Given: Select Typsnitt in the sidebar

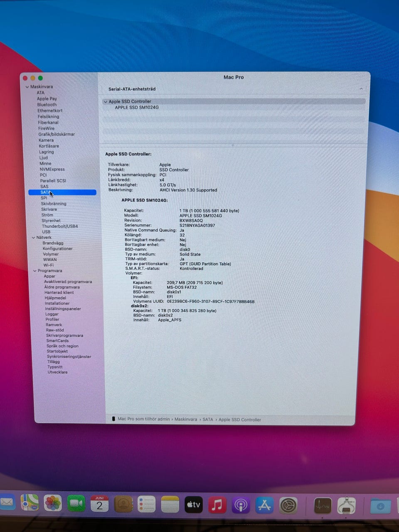Looking at the screenshot, I should (x=55, y=367).
